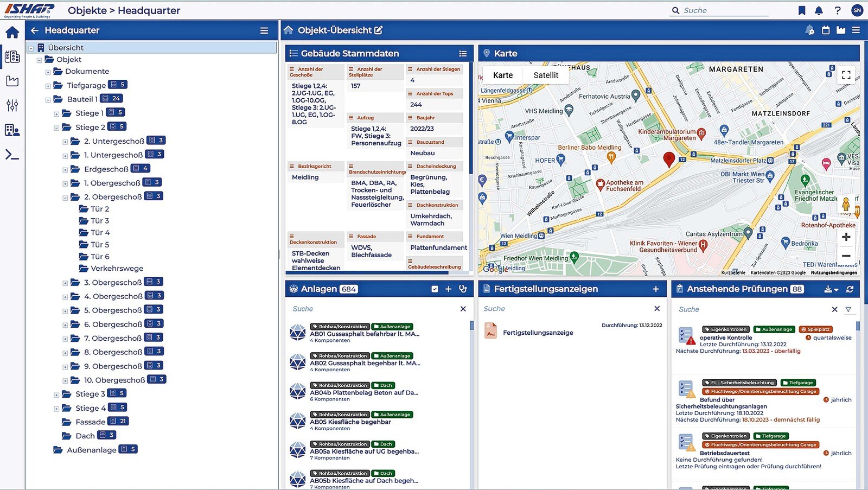
Task: Click the chart icon in Objekt-Übersicht header
Action: (x=841, y=30)
